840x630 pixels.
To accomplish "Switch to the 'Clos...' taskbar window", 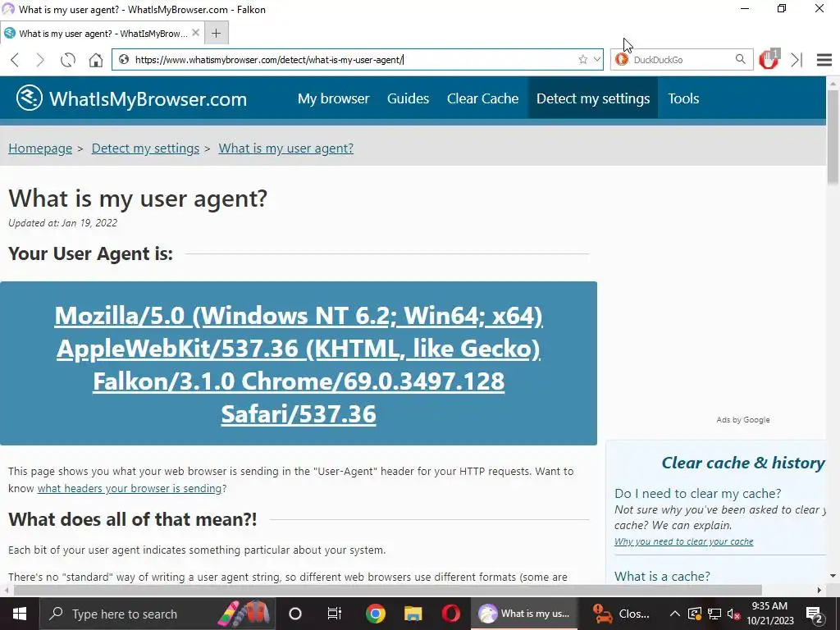I will (x=622, y=614).
